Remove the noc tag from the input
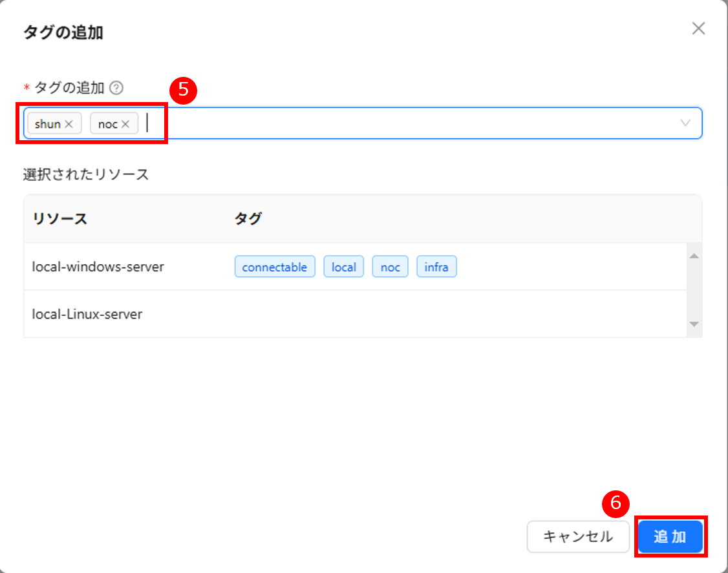Screen dimensions: 728x573 tap(125, 124)
